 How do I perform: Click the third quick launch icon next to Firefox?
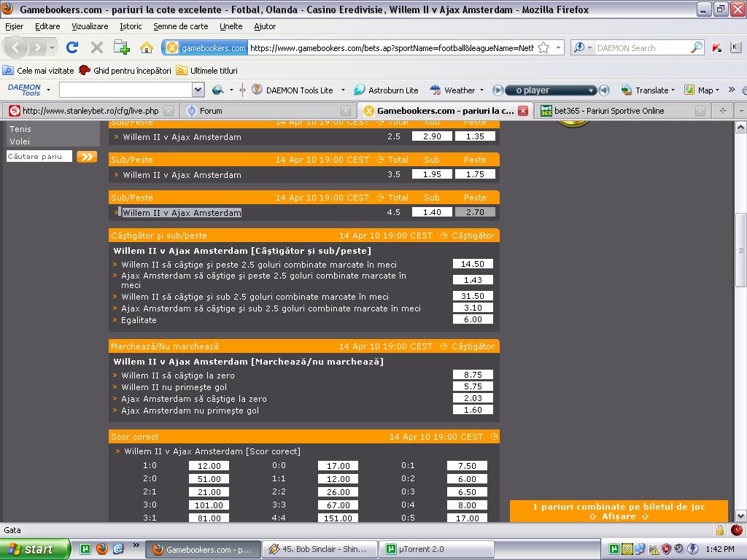click(x=118, y=549)
